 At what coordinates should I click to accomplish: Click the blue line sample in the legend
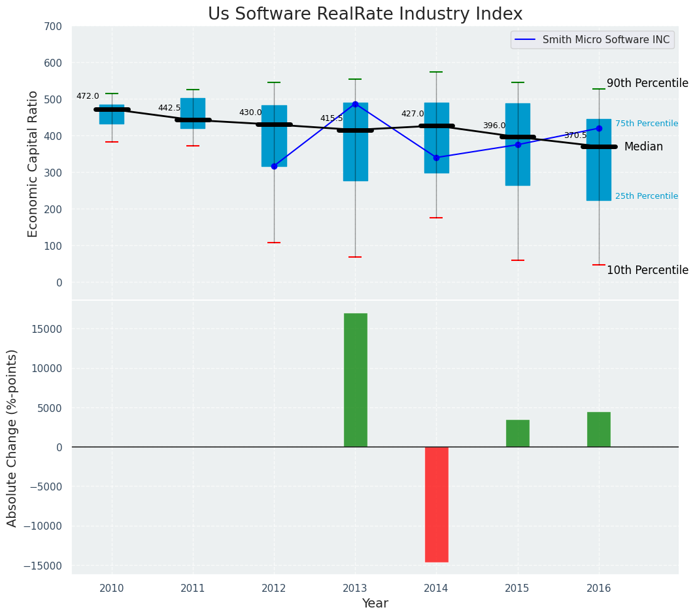(526, 40)
